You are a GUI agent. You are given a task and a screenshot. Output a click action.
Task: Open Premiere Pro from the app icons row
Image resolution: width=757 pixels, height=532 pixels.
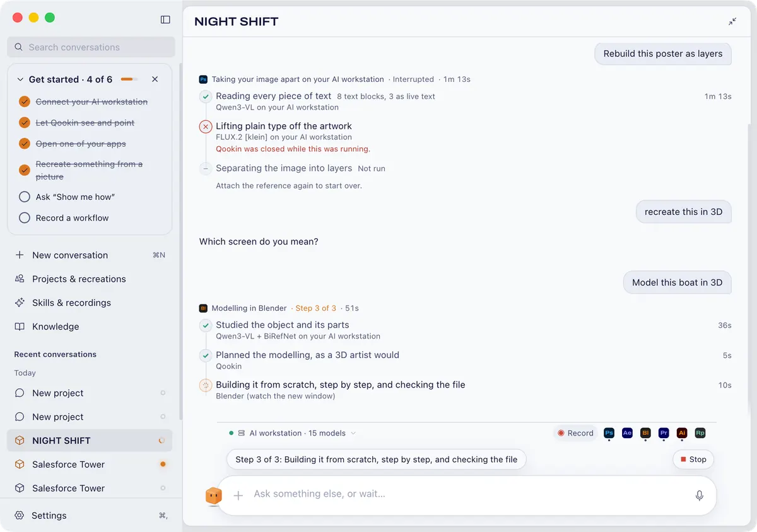[x=664, y=433]
